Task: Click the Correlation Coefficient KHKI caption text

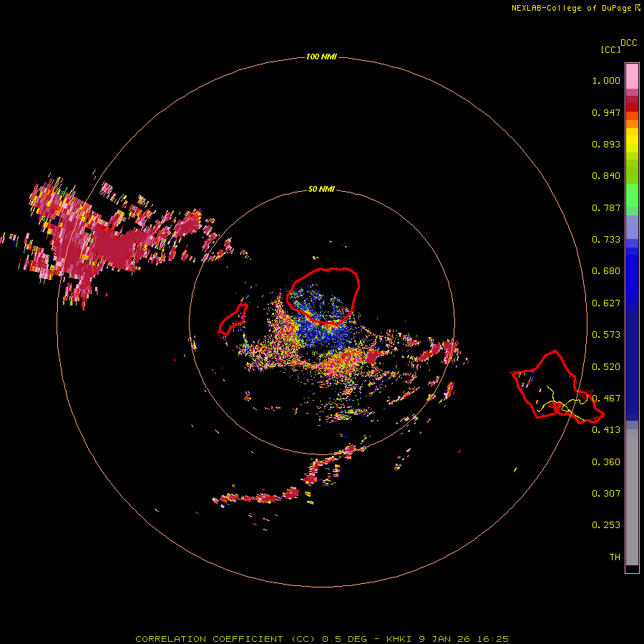Action: [322, 639]
